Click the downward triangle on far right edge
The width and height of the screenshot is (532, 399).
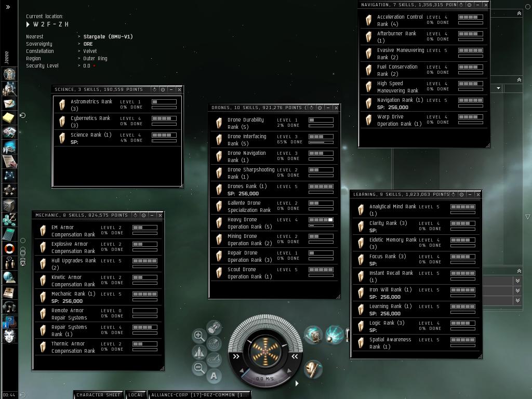pyautogui.click(x=528, y=217)
